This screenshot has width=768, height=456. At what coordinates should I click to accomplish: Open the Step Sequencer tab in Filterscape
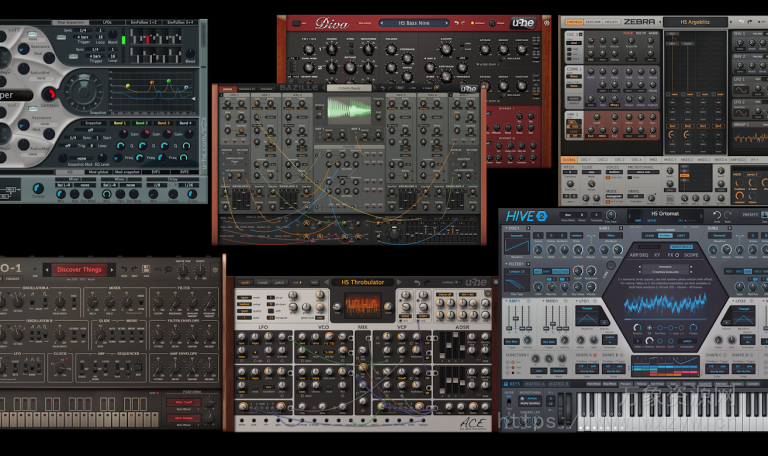[x=71, y=23]
